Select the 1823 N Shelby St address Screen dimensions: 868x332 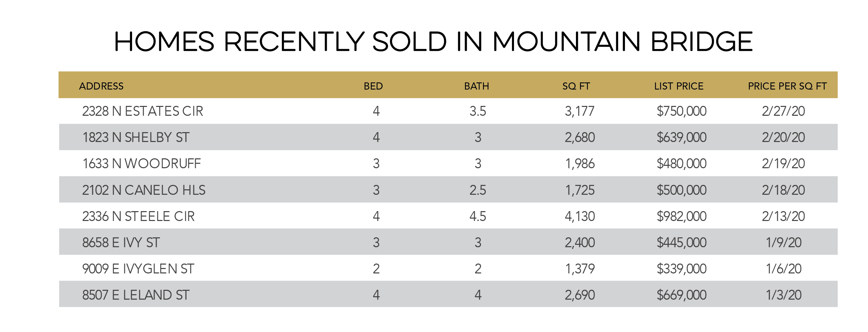tap(135, 138)
